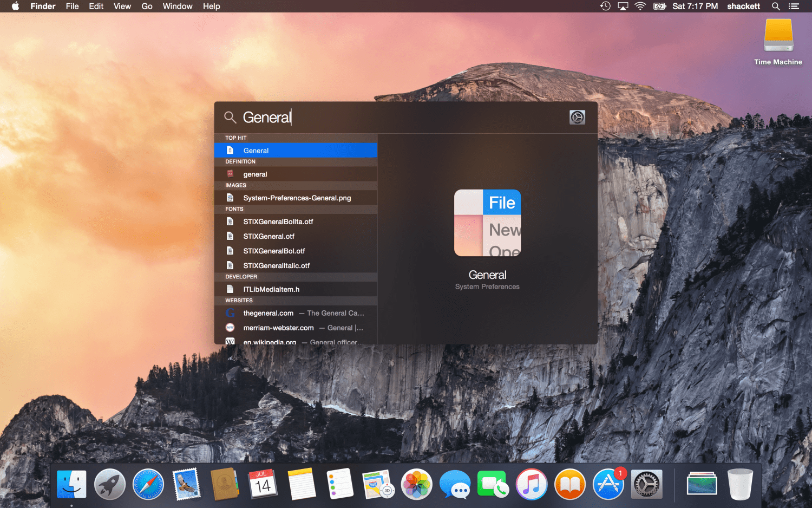Select STIXGeneralItalic.otf font result

[276, 266]
